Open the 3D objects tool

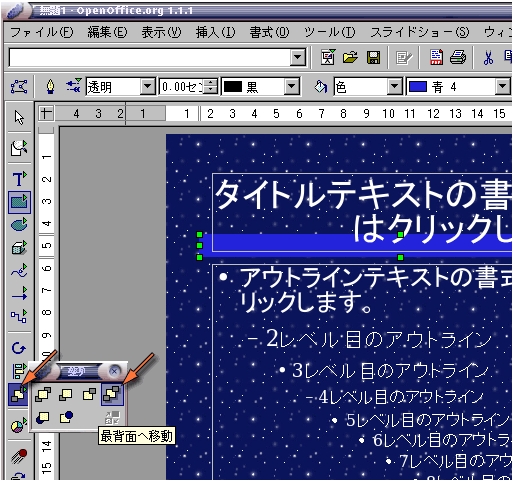point(19,248)
